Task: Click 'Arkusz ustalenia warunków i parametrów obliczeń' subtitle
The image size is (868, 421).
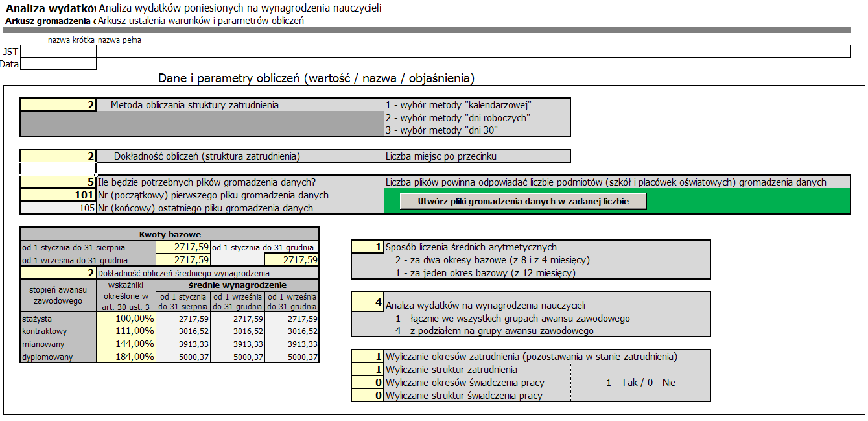Action: [202, 20]
